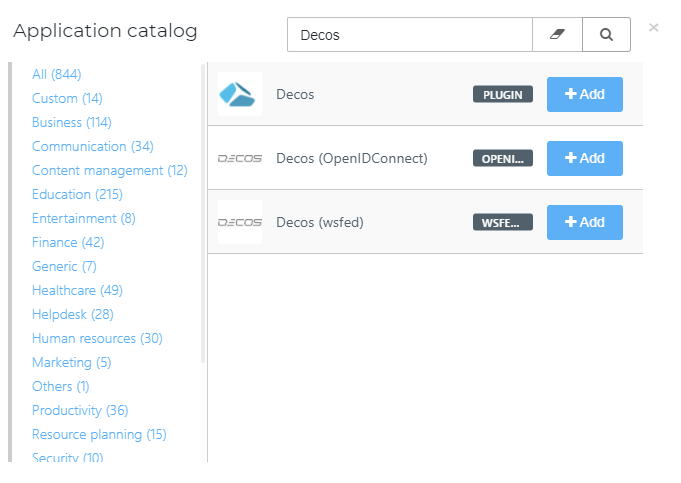Image resolution: width=681 pixels, height=483 pixels.
Task: Filter by Custom (14) category
Action: click(67, 99)
